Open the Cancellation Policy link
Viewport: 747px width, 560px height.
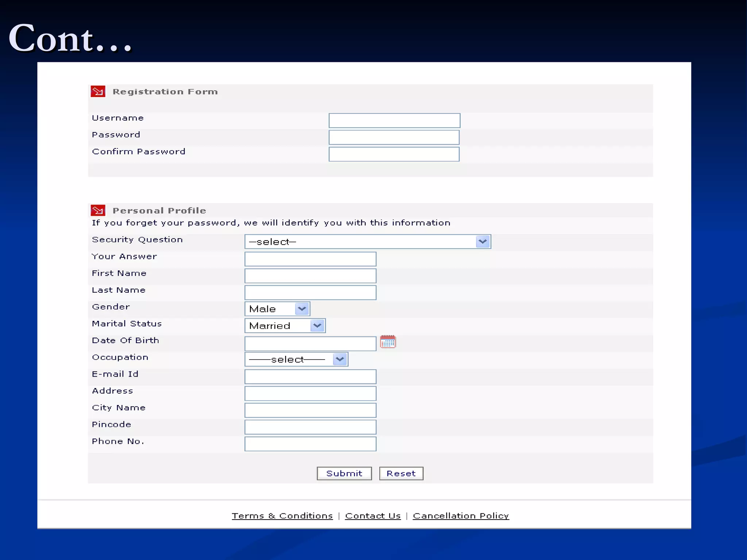tap(460, 516)
